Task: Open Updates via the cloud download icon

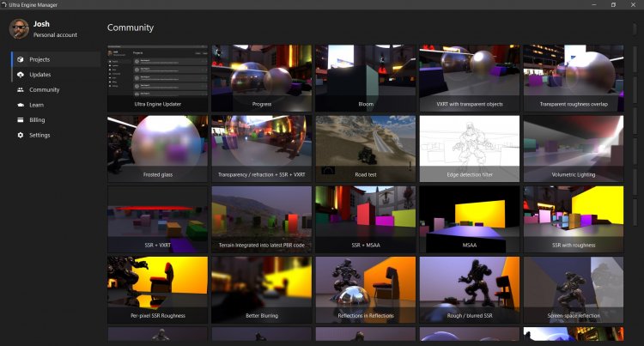Action: click(x=20, y=75)
